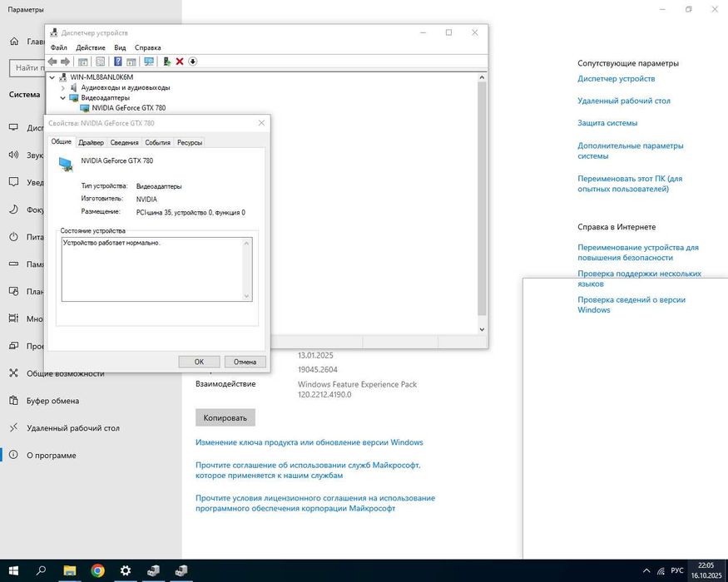Screen dimensions: 728x582
Task: Open Прочтите условия лицензионного соглашения link
Action: pos(315,503)
